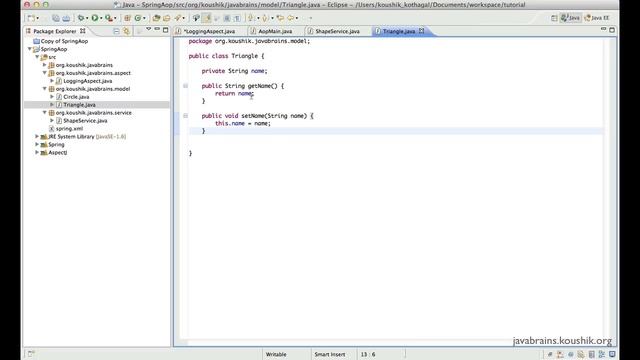Collapse the org.koushik.javabrains.aspect package
Viewport: 640px width, 360px height.
click(44, 73)
